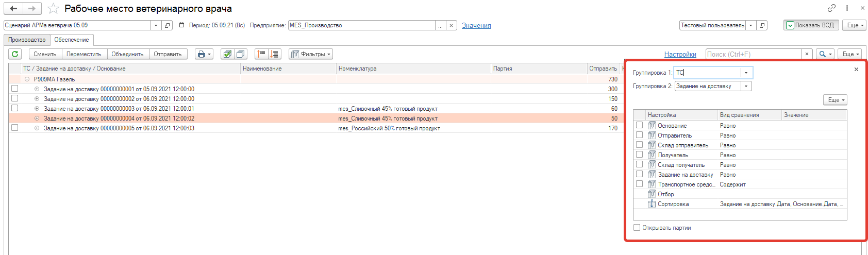The height and width of the screenshot is (255, 868).
Task: Click the sort descending icon
Action: [274, 54]
